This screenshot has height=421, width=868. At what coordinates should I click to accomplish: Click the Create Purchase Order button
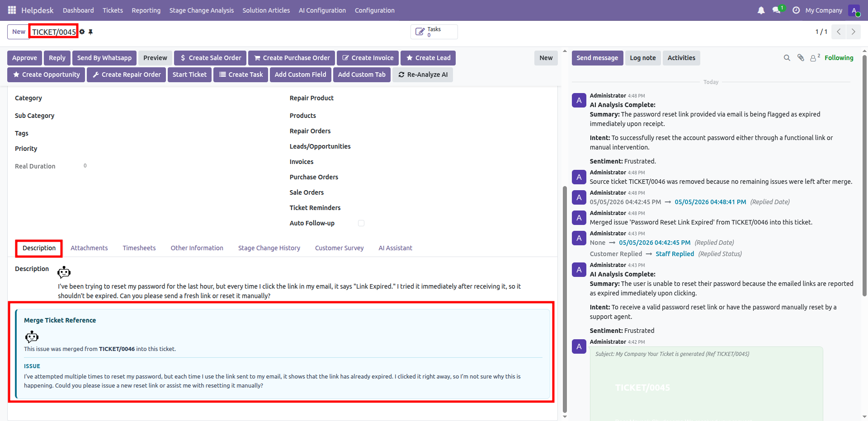[292, 58]
